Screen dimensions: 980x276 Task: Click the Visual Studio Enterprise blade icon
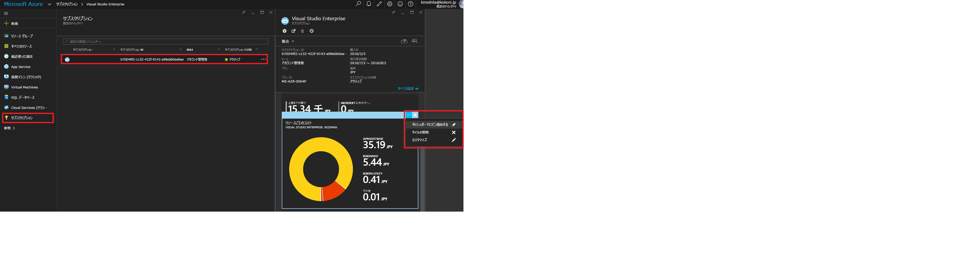point(285,21)
